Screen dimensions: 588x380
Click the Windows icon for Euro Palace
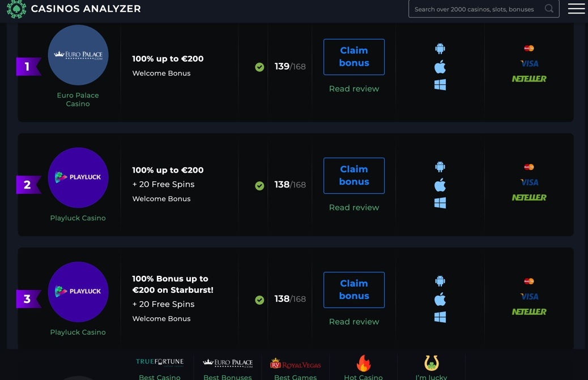click(440, 85)
